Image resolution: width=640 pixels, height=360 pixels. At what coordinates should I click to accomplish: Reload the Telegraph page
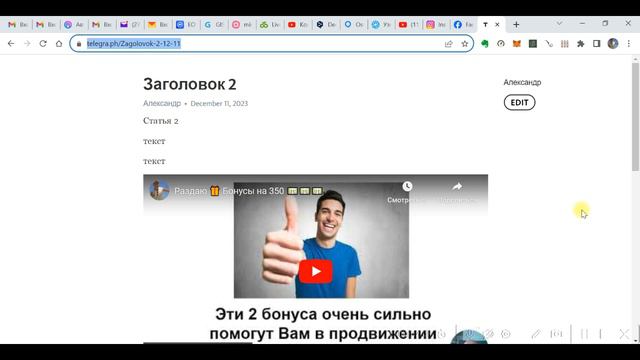pos(43,44)
